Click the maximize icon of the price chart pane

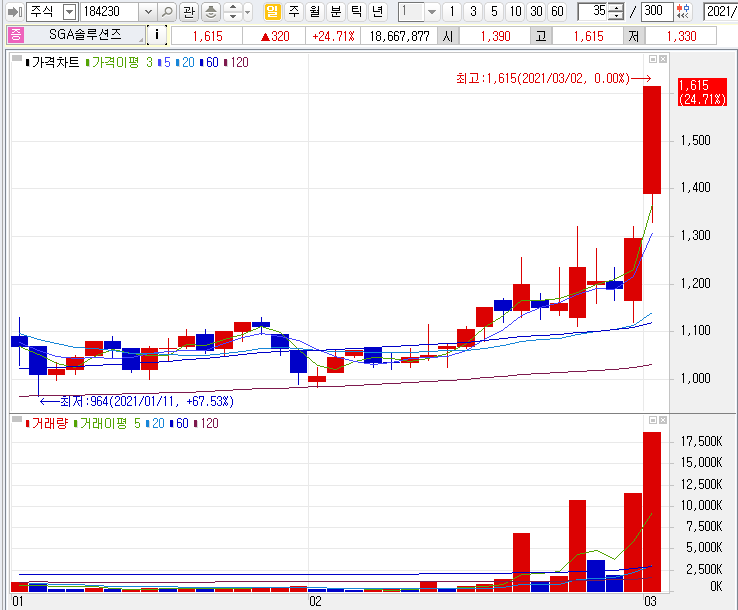tap(653, 59)
